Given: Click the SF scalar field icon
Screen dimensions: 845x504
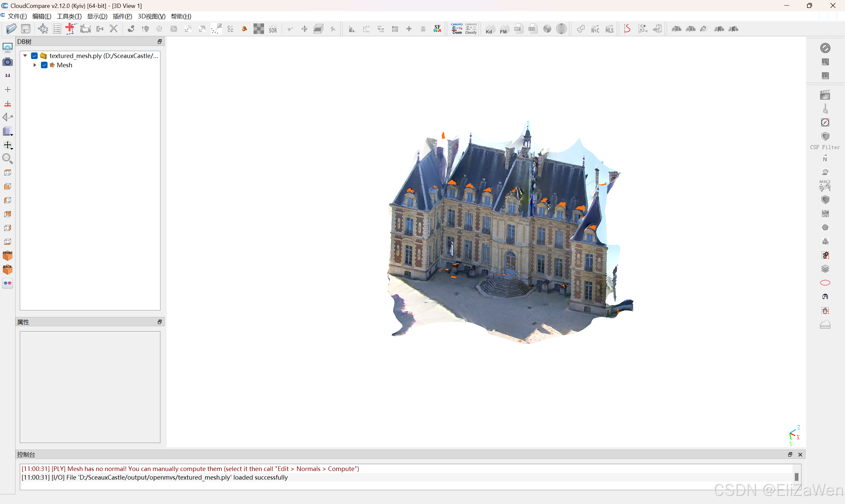Looking at the screenshot, I should (437, 29).
